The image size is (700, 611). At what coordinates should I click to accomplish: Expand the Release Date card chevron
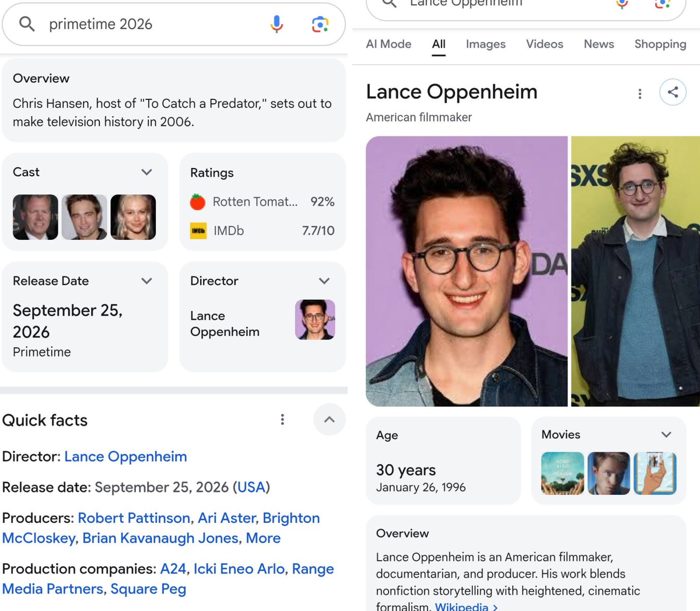tap(147, 281)
